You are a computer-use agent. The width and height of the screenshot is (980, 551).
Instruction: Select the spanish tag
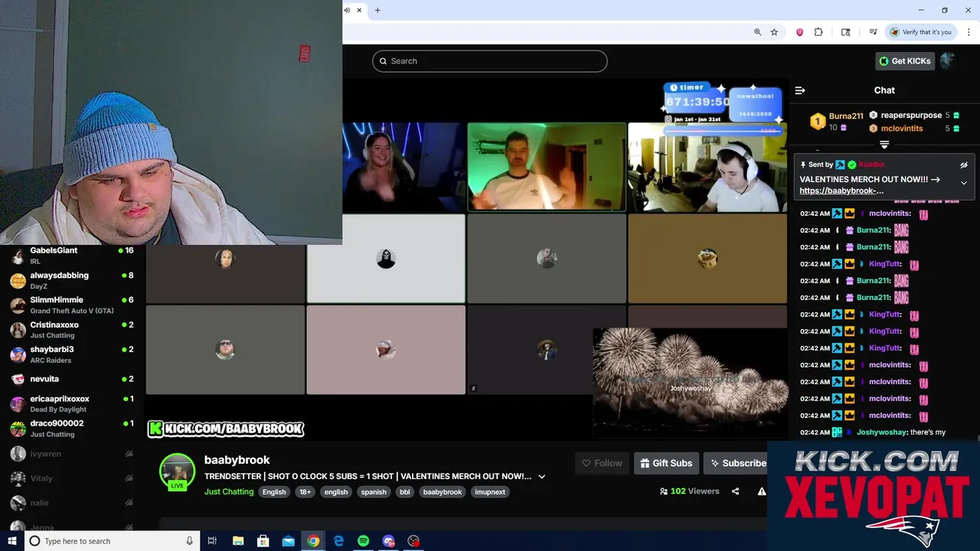pyautogui.click(x=374, y=492)
